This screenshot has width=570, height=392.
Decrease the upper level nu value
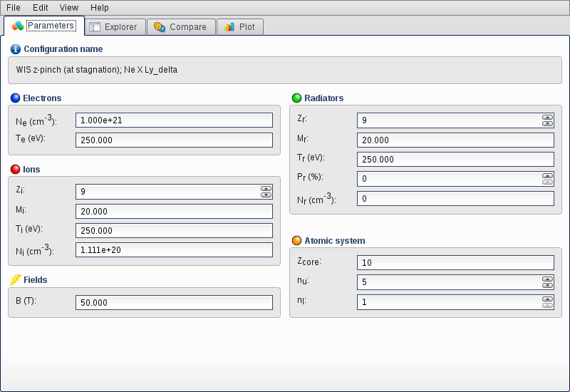click(547, 286)
